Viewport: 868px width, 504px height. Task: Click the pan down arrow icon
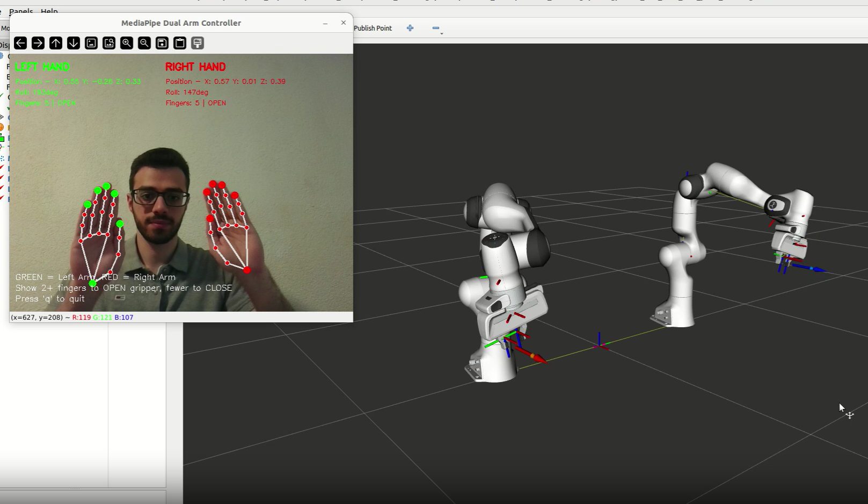point(74,43)
